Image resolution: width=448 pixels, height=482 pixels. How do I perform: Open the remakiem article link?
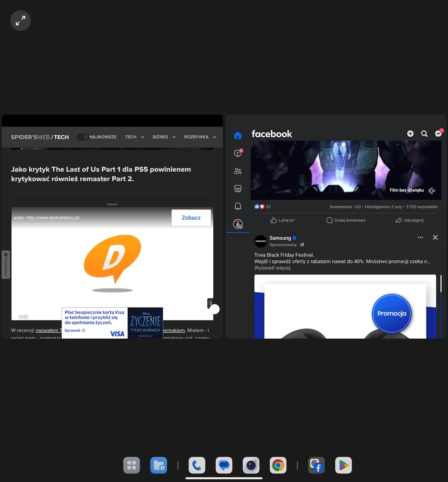[174, 330]
